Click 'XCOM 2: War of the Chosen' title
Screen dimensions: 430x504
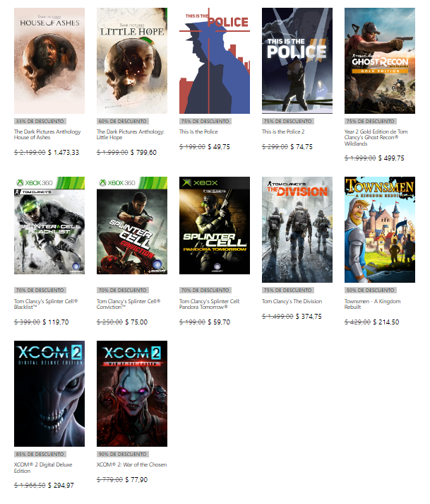point(131,464)
